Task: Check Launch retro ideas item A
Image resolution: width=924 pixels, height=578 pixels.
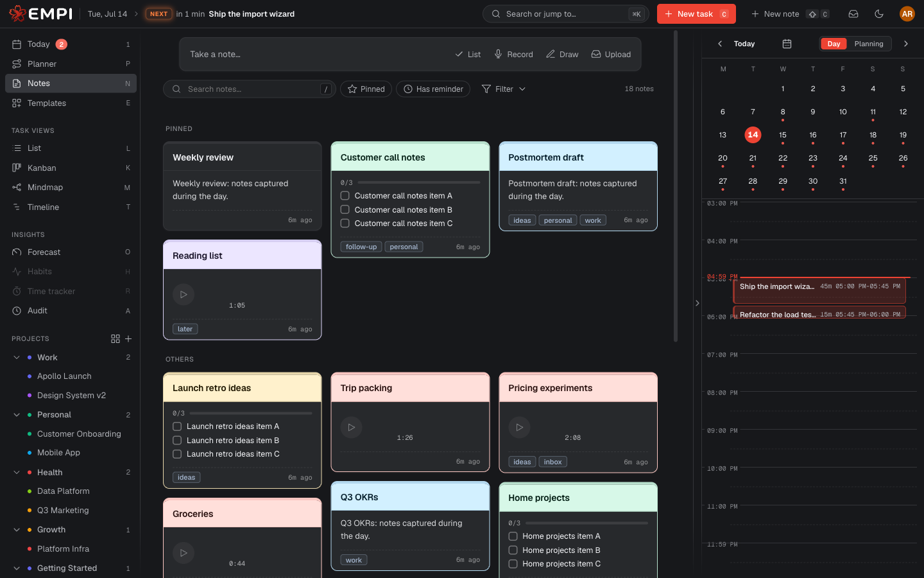Action: (x=177, y=426)
